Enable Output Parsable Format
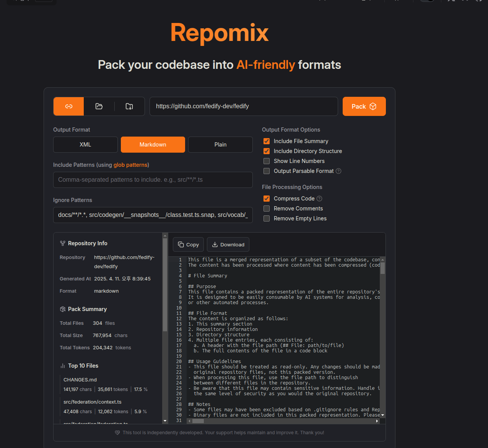This screenshot has width=488, height=448. tap(267, 171)
